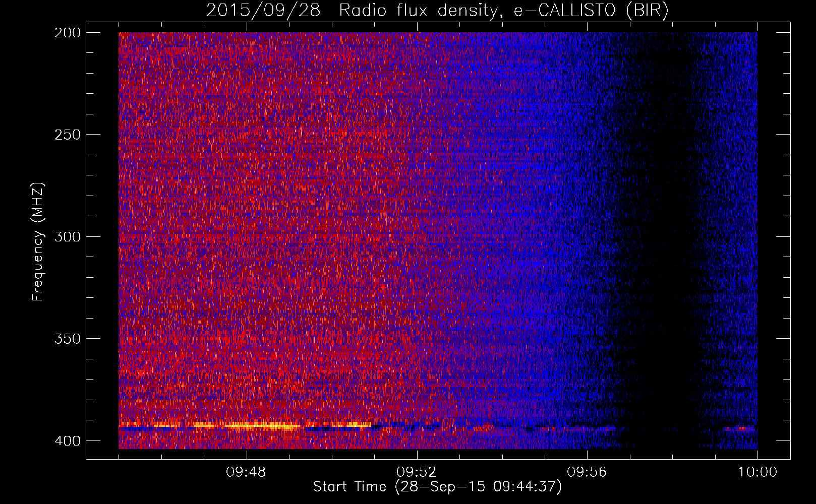Click the 300 frequency tick label
Screen dimensions: 816x504
67,236
